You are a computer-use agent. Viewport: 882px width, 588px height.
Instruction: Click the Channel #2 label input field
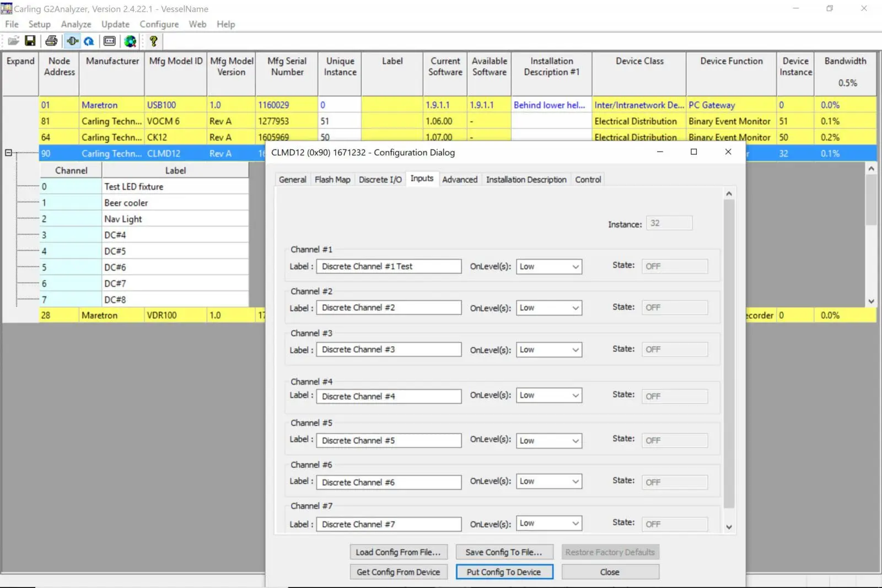pos(389,308)
